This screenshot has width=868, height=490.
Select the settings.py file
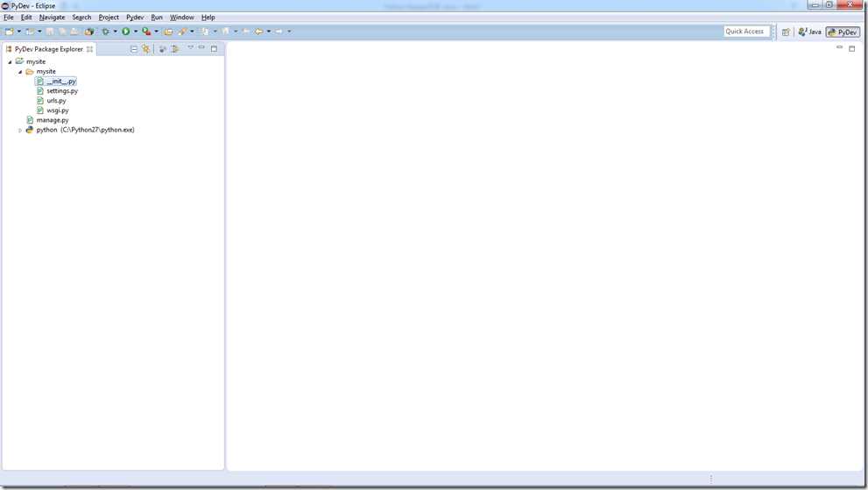pyautogui.click(x=62, y=91)
